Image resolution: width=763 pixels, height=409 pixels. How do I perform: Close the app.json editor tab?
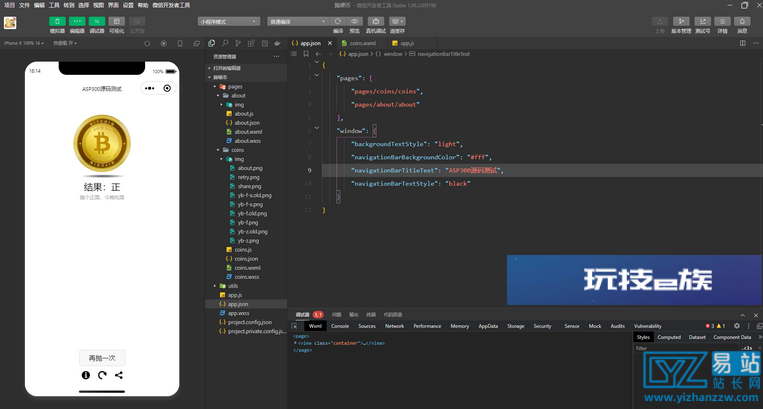tap(329, 43)
